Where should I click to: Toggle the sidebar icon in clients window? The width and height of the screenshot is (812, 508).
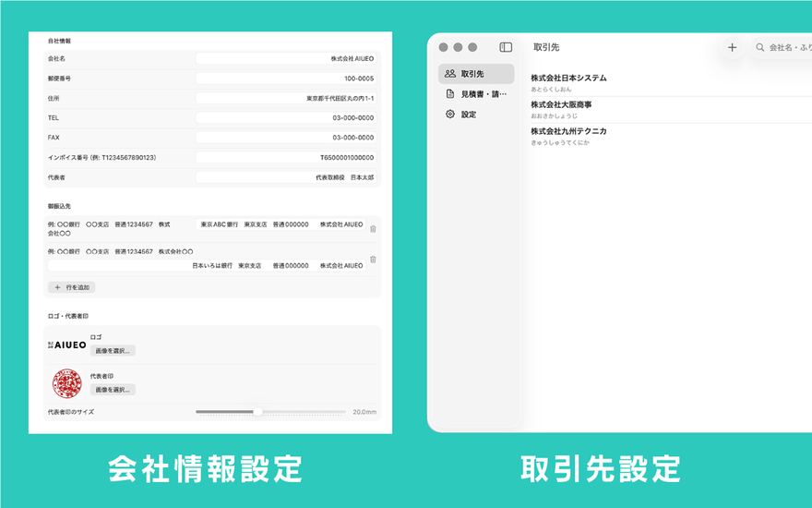click(506, 47)
